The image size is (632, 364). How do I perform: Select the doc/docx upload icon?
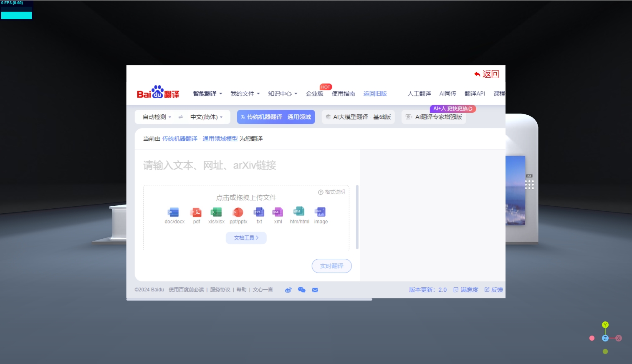coord(173,212)
